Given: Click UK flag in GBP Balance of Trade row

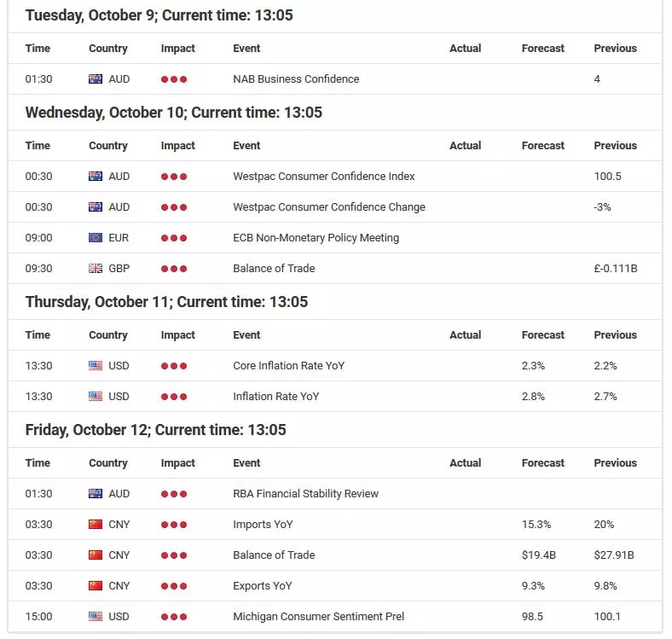Looking at the screenshot, I should coord(96,269).
